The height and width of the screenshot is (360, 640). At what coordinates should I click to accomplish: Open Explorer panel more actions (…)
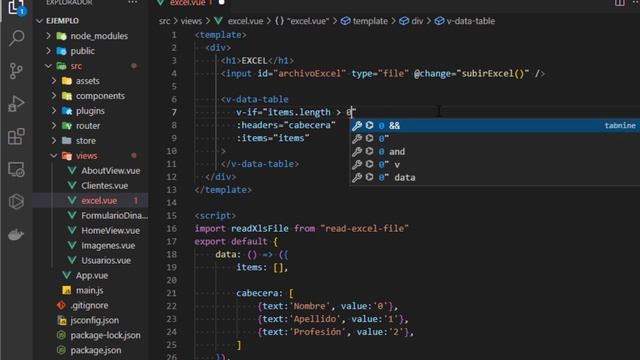pos(133,2)
